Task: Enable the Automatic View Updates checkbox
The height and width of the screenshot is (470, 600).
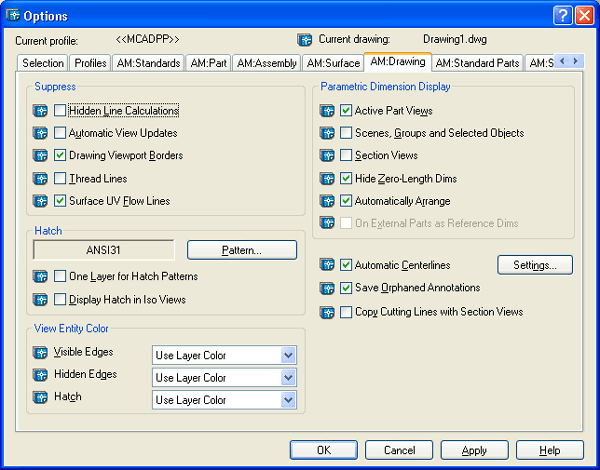Action: tap(61, 133)
